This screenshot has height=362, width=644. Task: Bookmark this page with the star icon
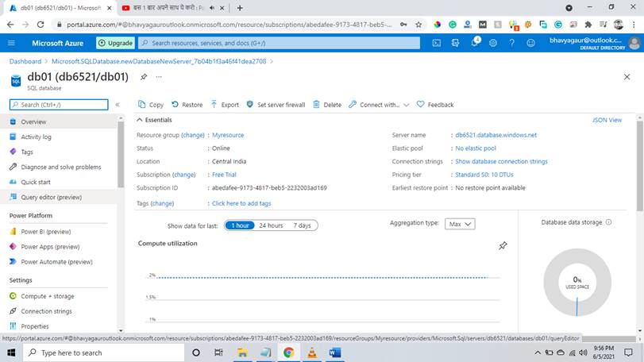tap(418, 25)
